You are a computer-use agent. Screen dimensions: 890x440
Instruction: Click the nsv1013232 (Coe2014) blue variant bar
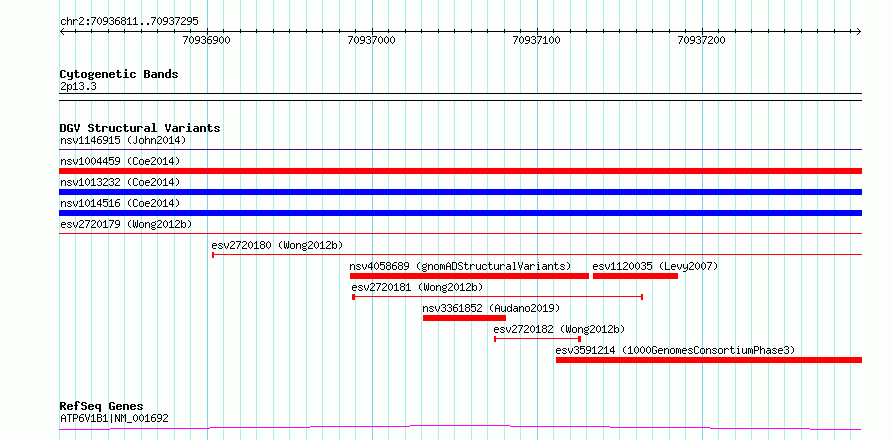[460, 192]
